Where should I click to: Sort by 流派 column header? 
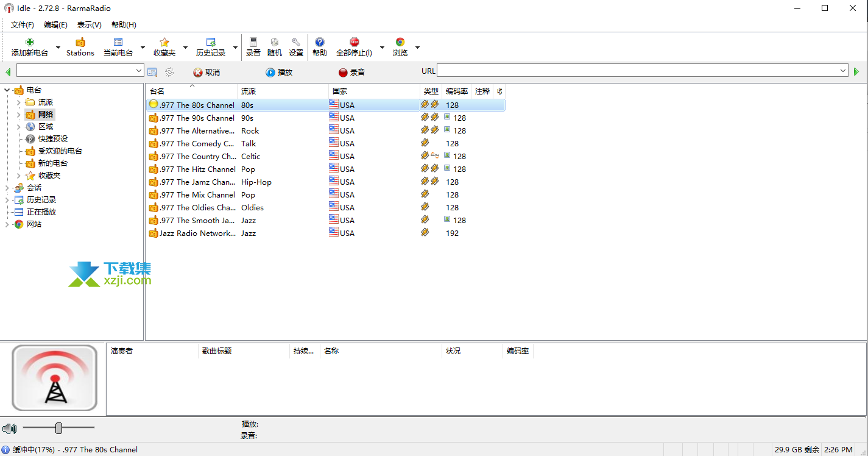pos(283,91)
